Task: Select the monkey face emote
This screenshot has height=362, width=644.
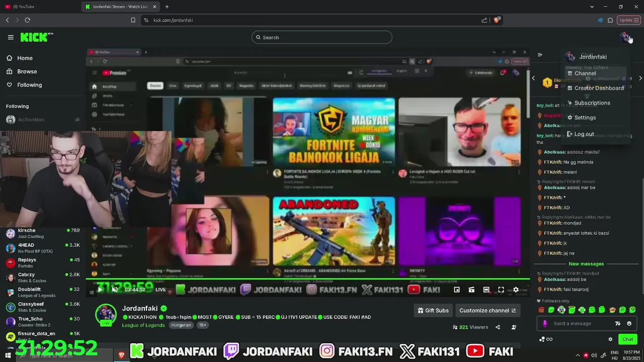Action: [612, 310]
